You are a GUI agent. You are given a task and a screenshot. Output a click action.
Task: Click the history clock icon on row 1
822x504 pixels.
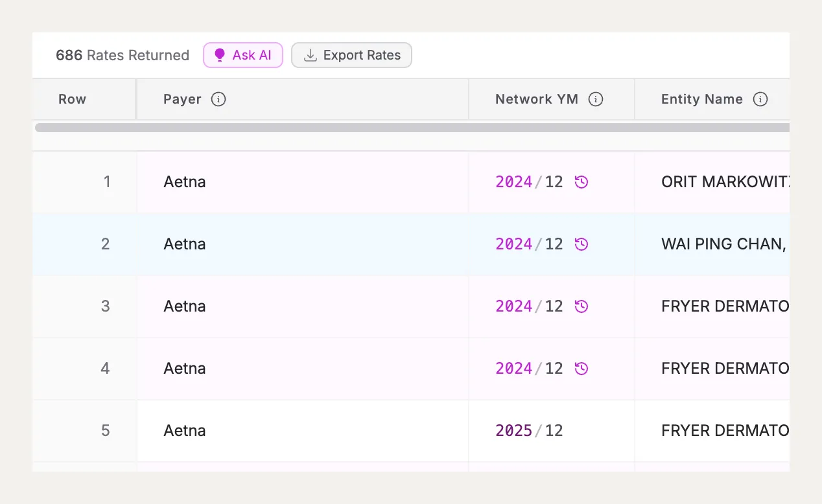click(x=581, y=182)
